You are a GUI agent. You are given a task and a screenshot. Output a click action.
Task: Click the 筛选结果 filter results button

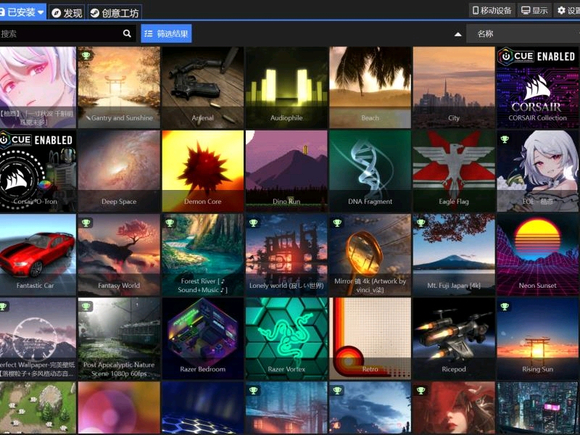pyautogui.click(x=166, y=34)
